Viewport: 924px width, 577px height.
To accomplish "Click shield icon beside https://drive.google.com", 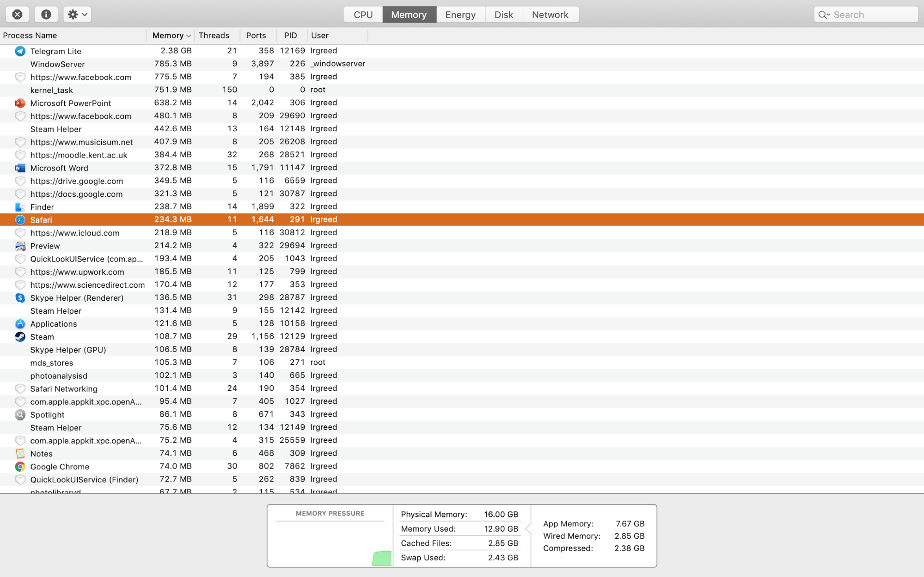I will 20,181.
